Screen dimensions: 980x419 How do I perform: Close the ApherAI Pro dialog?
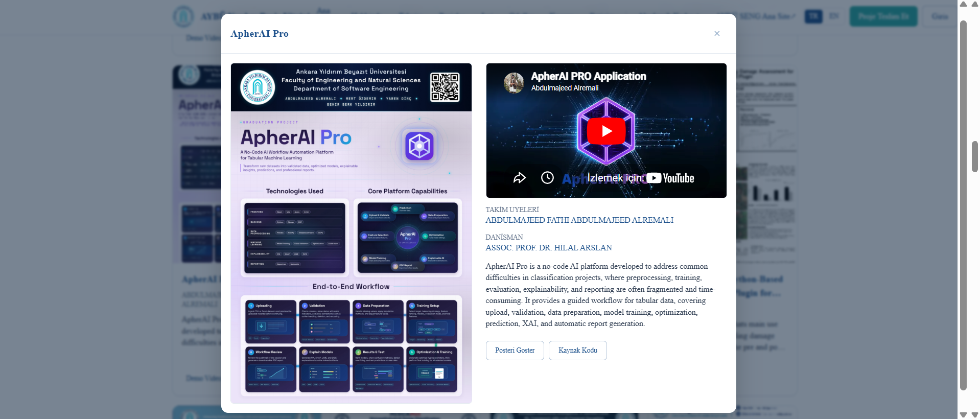point(717,34)
